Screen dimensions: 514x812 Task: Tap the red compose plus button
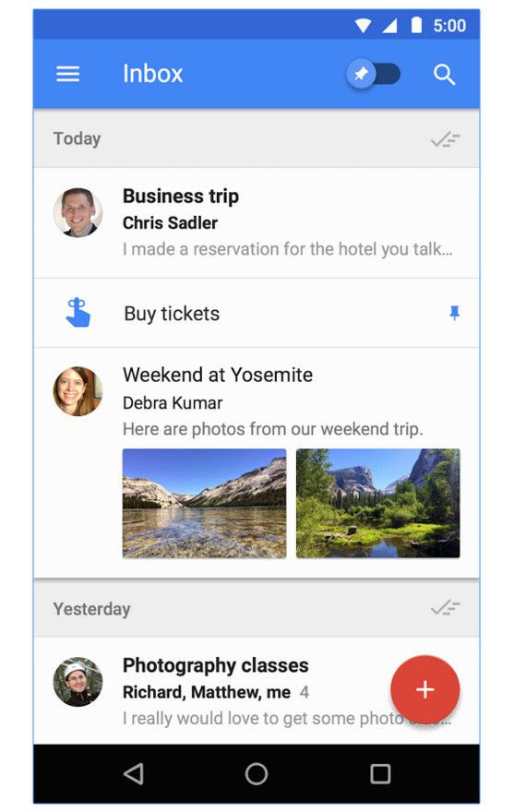pos(424,689)
